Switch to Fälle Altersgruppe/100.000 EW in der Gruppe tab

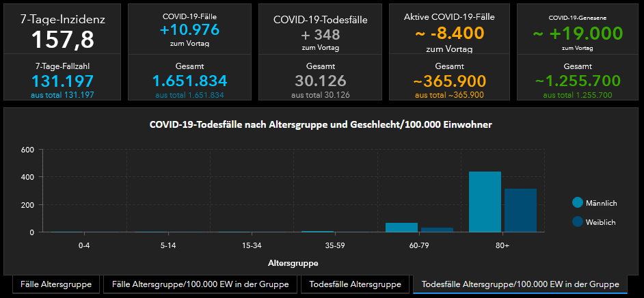coord(200,284)
